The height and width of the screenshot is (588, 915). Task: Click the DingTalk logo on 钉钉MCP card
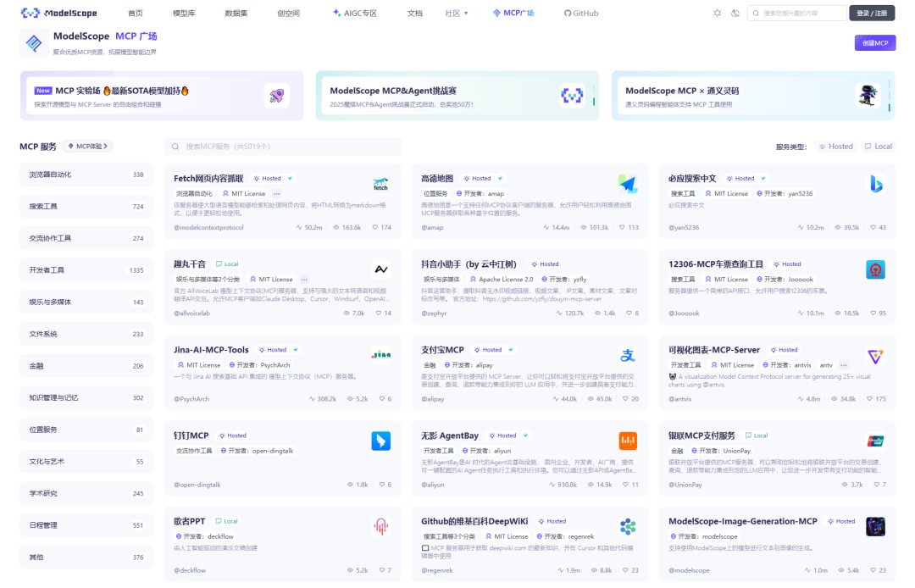click(380, 441)
